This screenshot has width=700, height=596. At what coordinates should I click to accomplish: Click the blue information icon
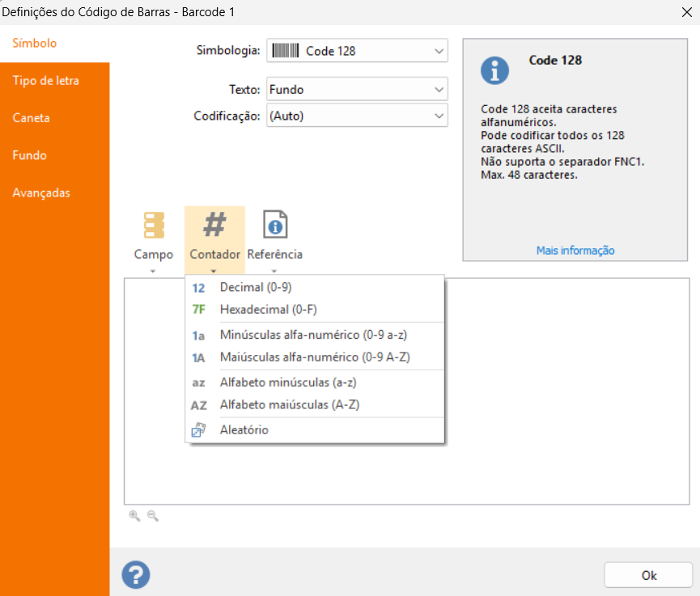494,70
